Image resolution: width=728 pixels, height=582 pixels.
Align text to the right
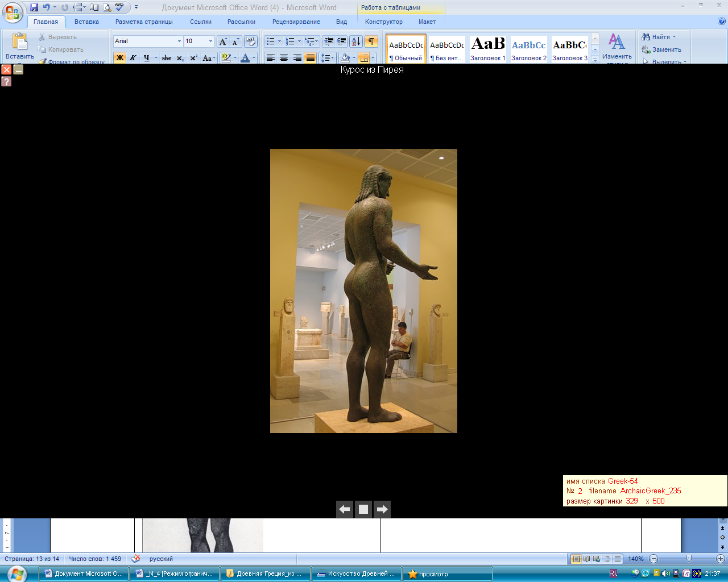tap(297, 58)
